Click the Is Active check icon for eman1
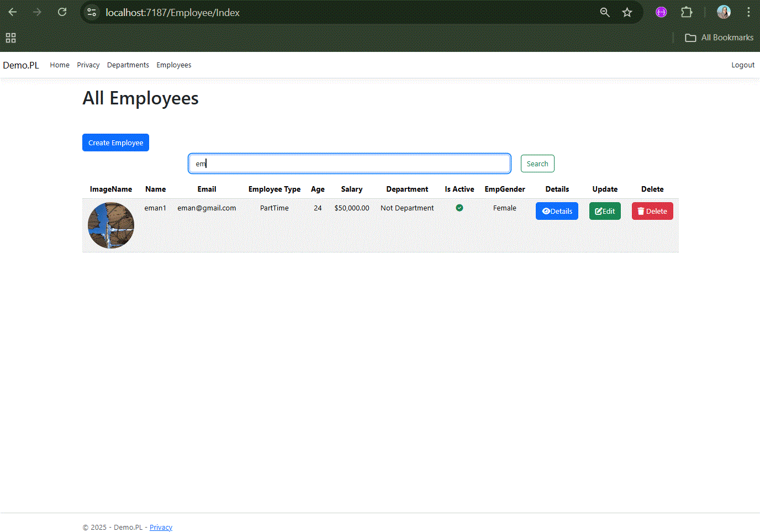This screenshot has width=760, height=532. pyautogui.click(x=460, y=208)
